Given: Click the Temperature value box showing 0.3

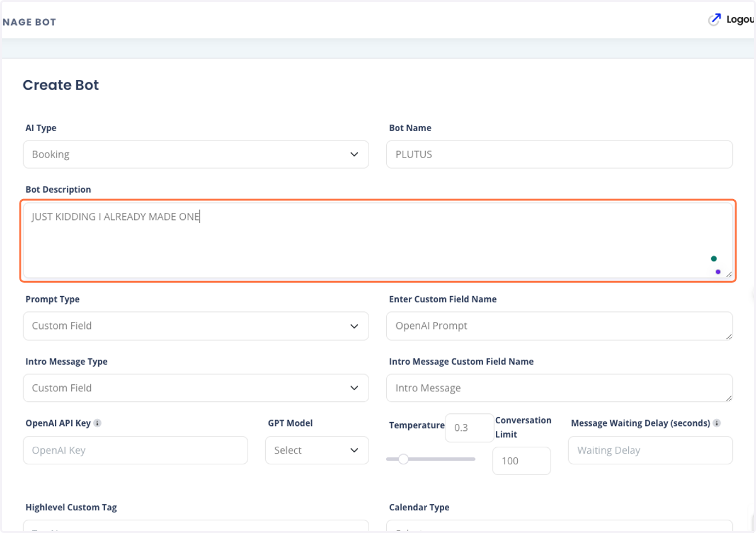Looking at the screenshot, I should tap(469, 428).
